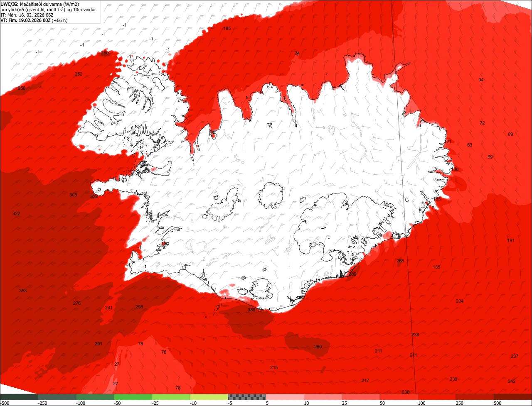Screen dimensions: 532x406
Task: Select the dark red 250 to 500 swatch
Action: point(475,397)
